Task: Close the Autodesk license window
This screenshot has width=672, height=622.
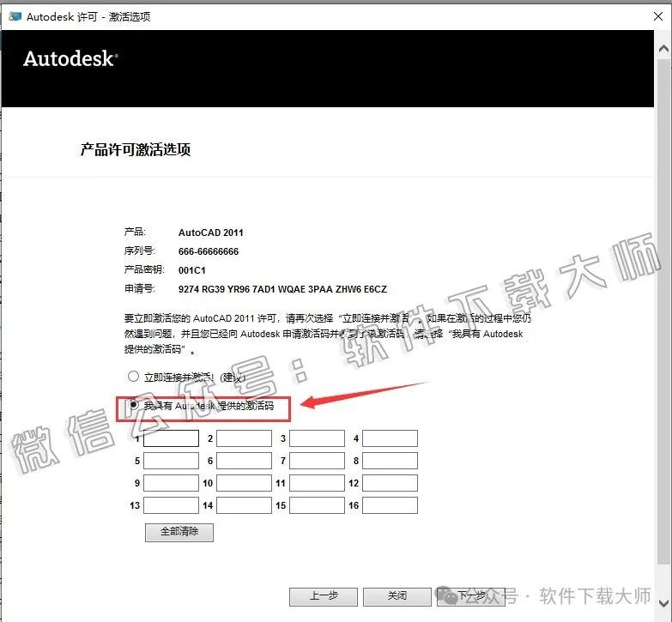Action: [x=658, y=16]
